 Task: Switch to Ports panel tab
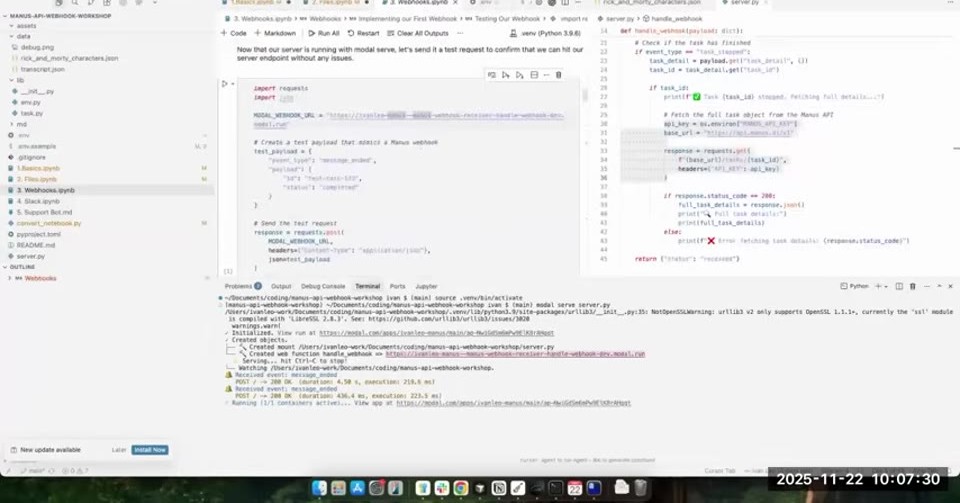[x=397, y=286]
